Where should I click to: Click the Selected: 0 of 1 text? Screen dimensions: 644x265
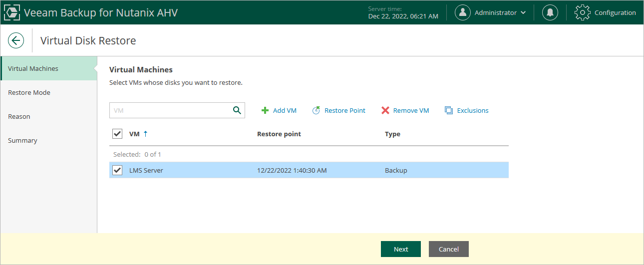(137, 154)
